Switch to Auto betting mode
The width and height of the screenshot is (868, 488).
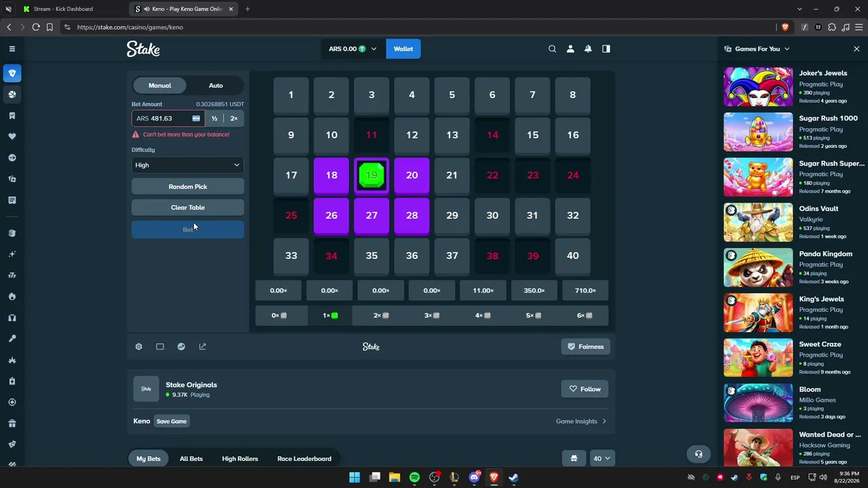pyautogui.click(x=216, y=85)
